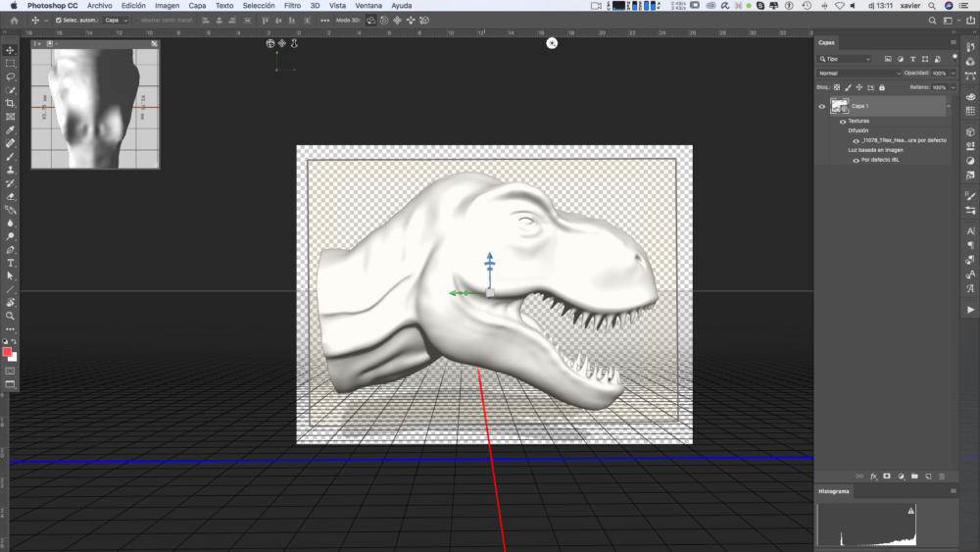This screenshot has width=980, height=552.
Task: Select the Zoom magnifier tool
Action: click(x=11, y=316)
